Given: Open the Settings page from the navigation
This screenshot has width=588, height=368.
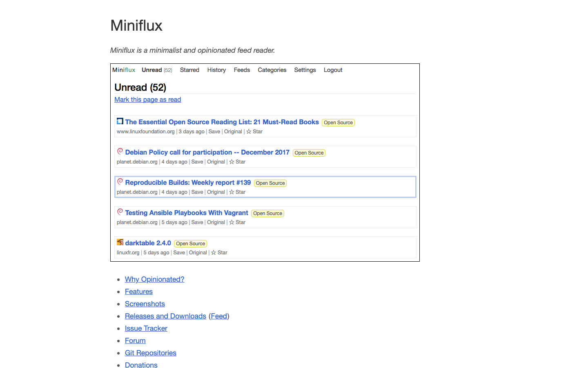Looking at the screenshot, I should 305,70.
